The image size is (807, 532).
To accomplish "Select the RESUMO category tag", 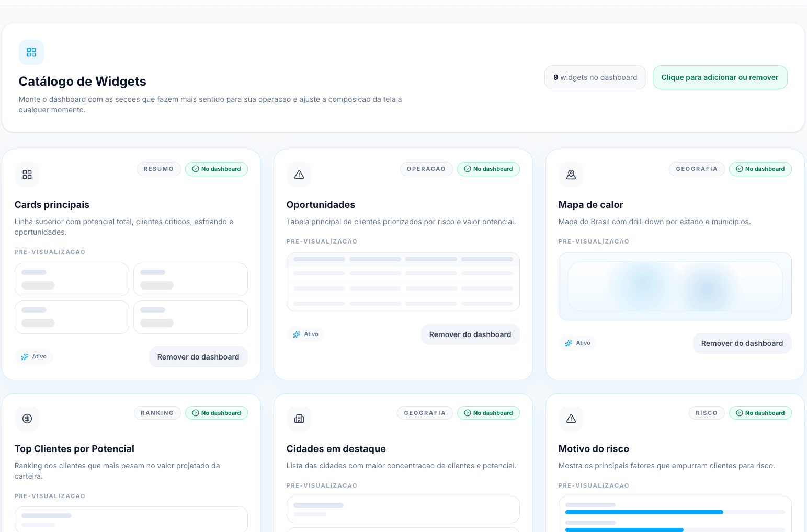I will [158, 169].
